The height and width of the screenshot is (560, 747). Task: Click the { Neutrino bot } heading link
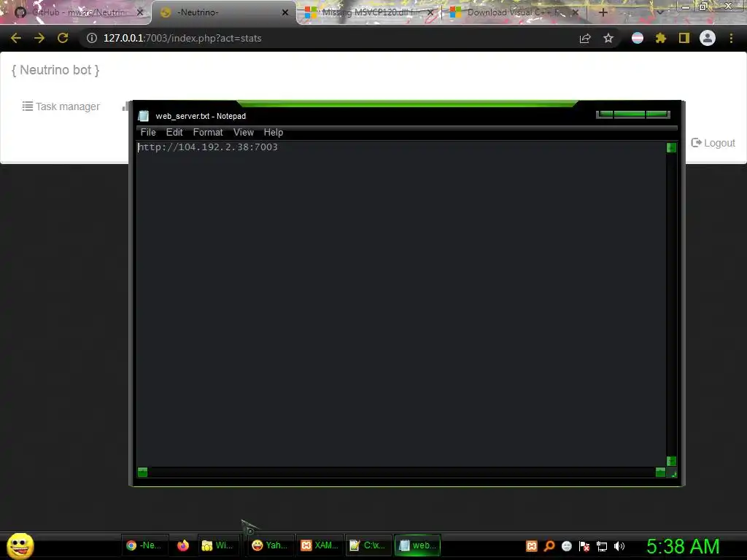pos(55,70)
